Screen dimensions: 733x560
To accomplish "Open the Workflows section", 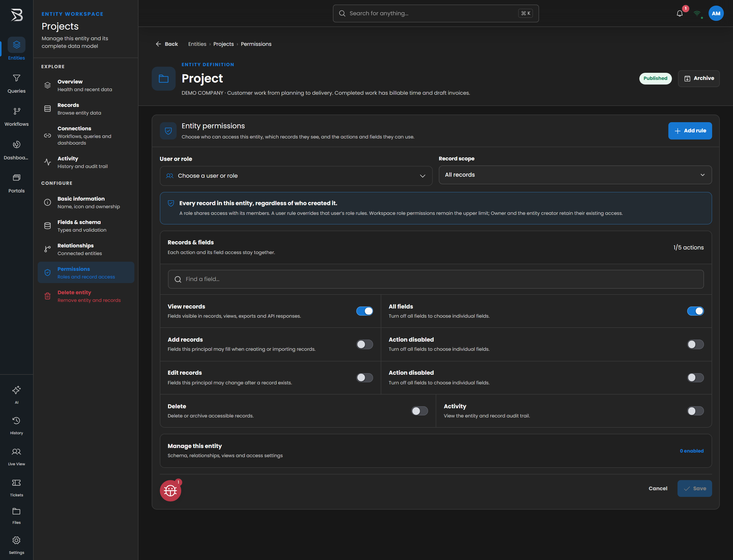I will click(16, 117).
